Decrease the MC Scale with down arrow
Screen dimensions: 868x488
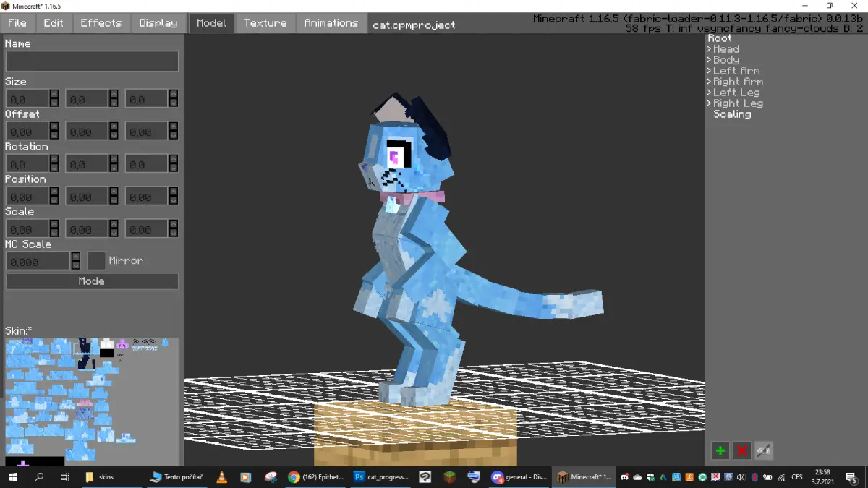[76, 266]
